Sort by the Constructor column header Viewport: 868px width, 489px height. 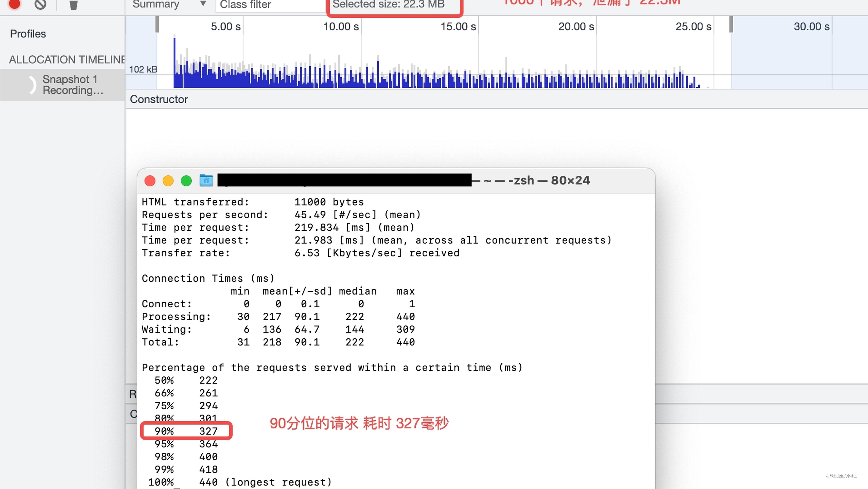(159, 99)
